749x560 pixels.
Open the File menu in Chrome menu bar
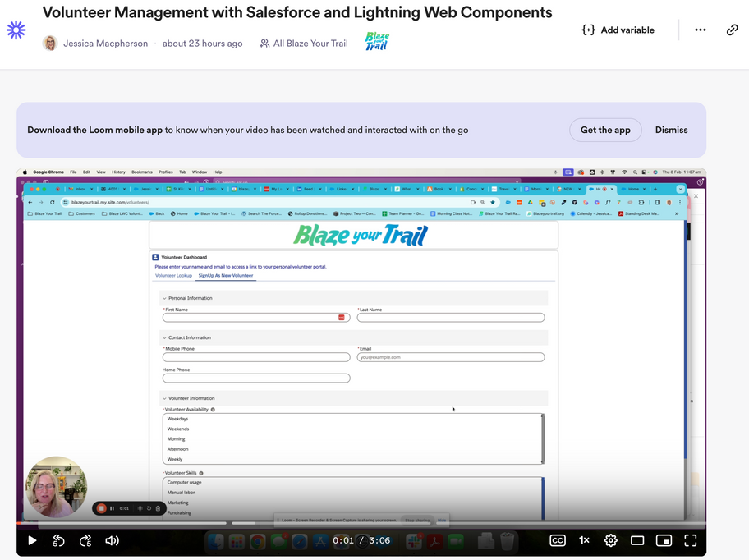[73, 172]
